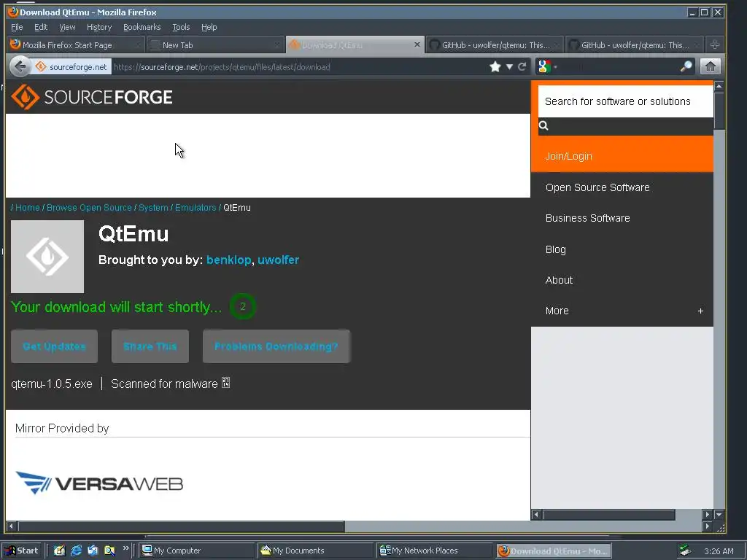Switch to the first GitHub uwolfer/qtemu tab
Image resolution: width=747 pixels, height=560 pixels.
pyautogui.click(x=494, y=44)
